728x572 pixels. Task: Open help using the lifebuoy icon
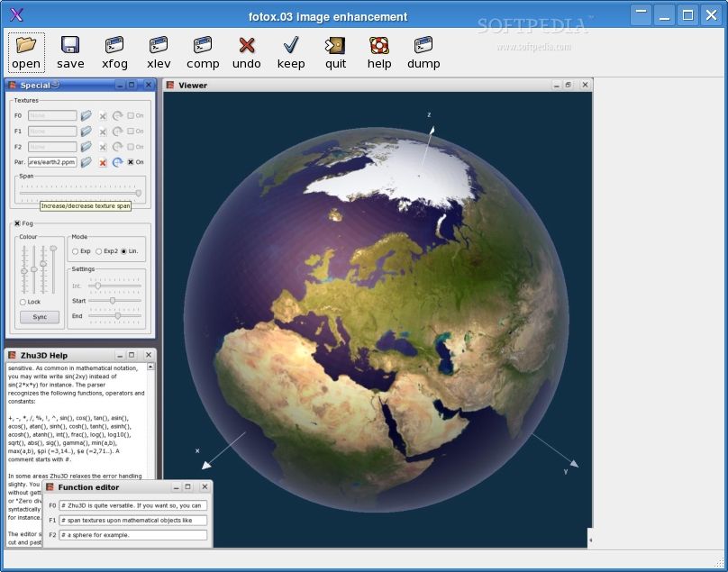pyautogui.click(x=379, y=45)
